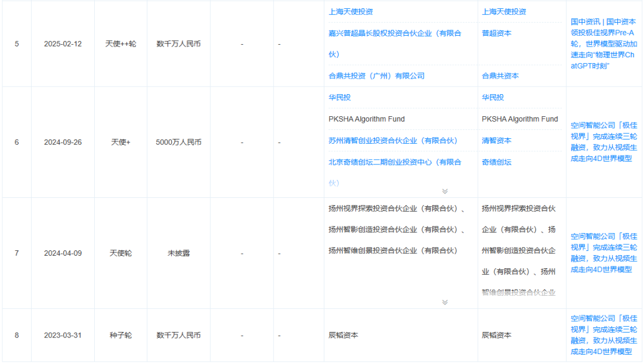Open row 6 news link on 极佳视界 funding
Image resolution: width=644 pixels, height=363 pixels.
603,142
